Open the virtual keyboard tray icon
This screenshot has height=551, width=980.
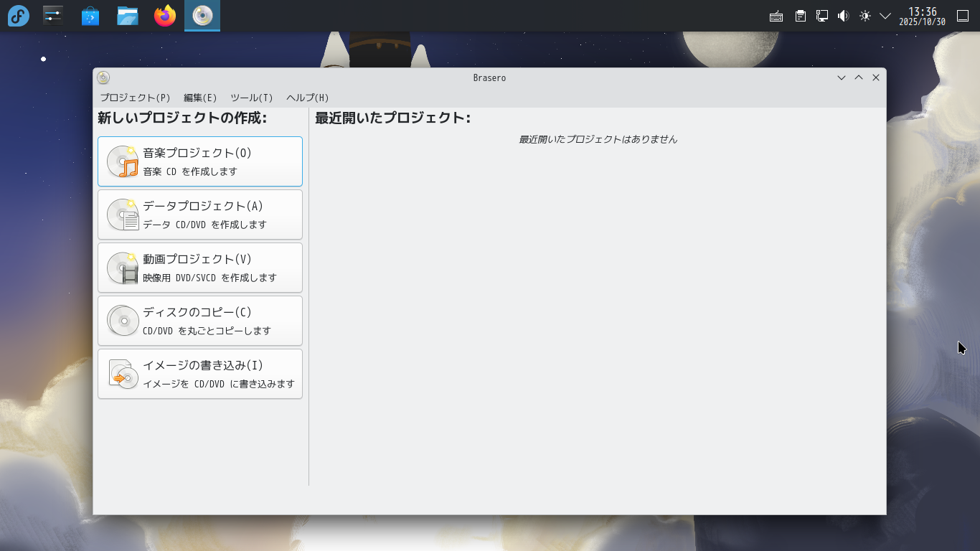point(776,16)
